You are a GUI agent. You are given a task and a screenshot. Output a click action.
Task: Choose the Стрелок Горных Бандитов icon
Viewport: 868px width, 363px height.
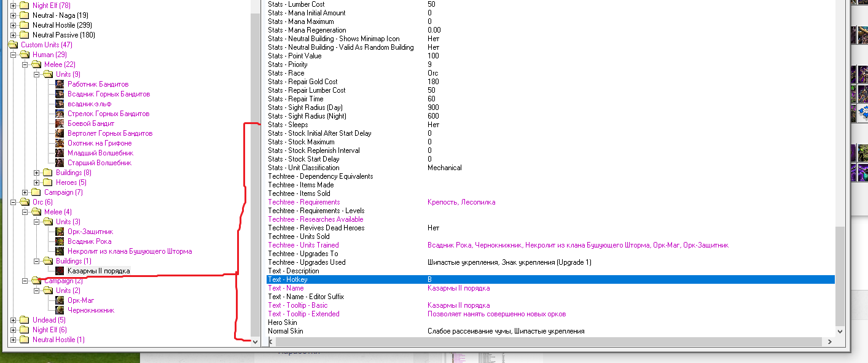60,114
